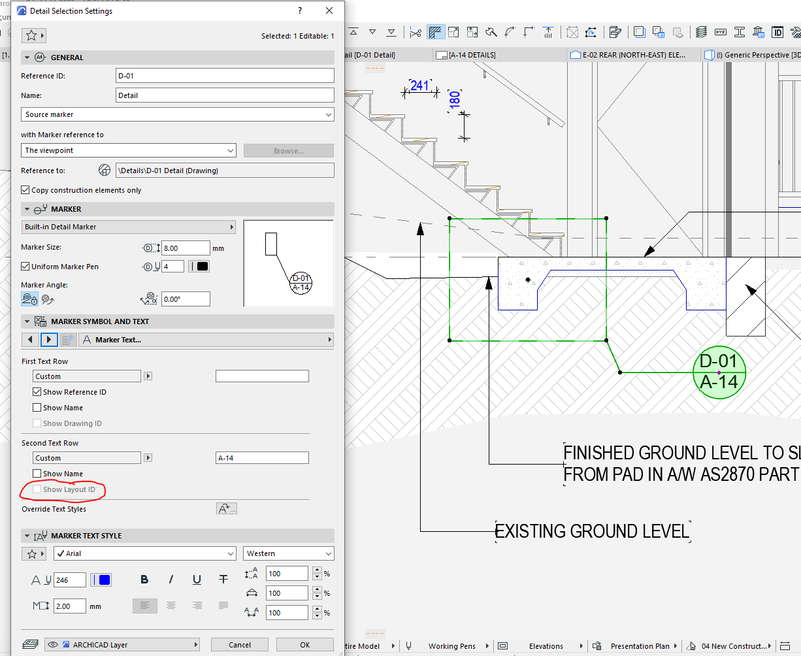Disable the Show Reference ID checkbox
801x656 pixels.
pyautogui.click(x=38, y=391)
